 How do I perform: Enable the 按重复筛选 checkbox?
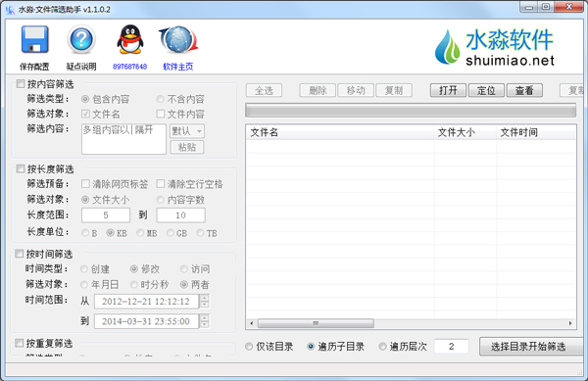(20, 343)
